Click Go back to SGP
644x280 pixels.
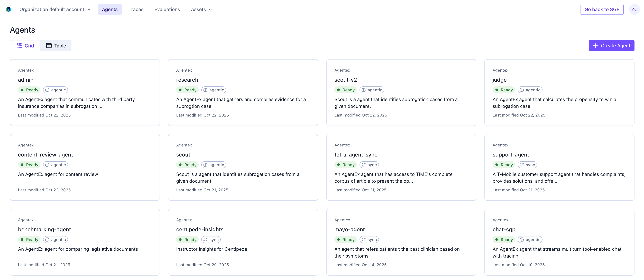[x=602, y=9]
